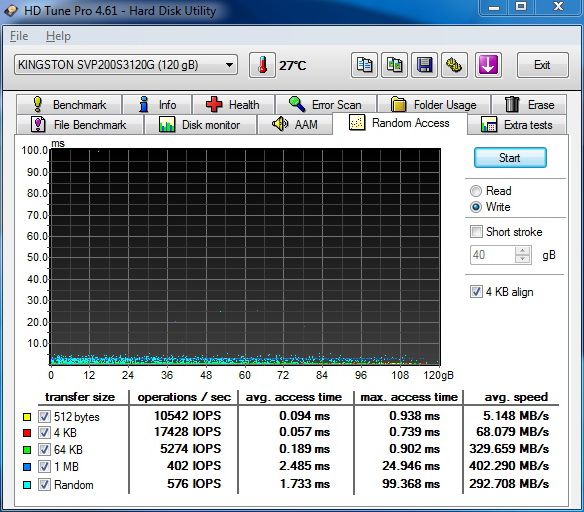This screenshot has width=584, height=512.
Task: Save screenshot floppy disk icon
Action: (x=425, y=65)
